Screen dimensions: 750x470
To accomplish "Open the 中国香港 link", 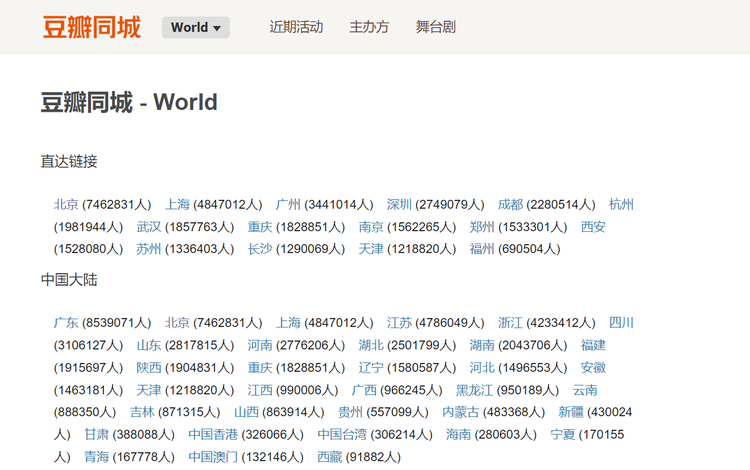I will click(x=213, y=435).
